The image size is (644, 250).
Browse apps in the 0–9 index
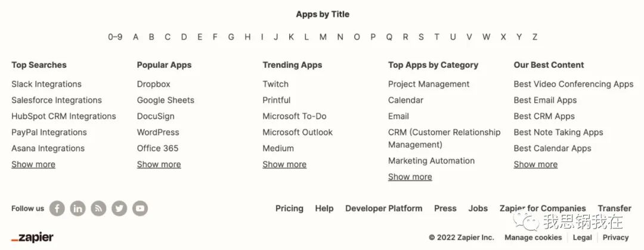115,37
